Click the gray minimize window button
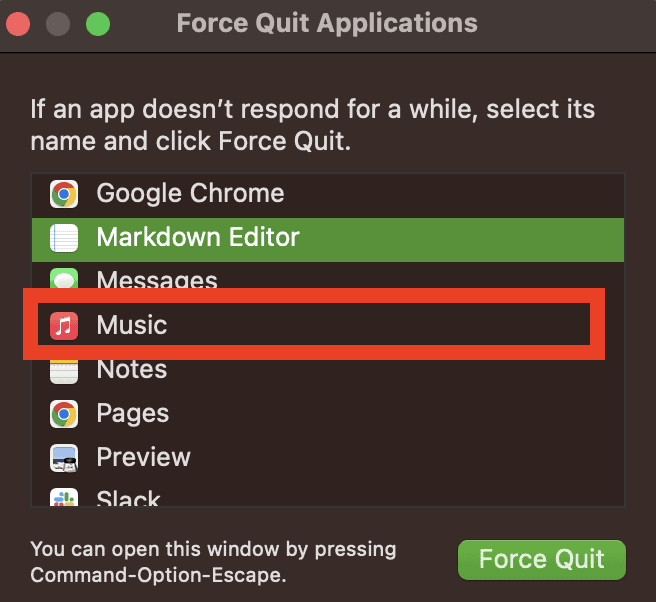The height and width of the screenshot is (602, 656). click(x=59, y=23)
